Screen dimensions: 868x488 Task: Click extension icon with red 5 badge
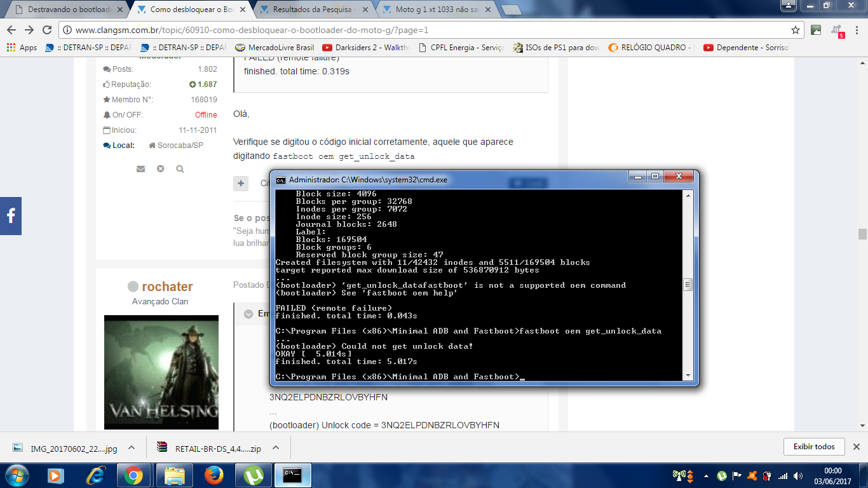tap(837, 30)
